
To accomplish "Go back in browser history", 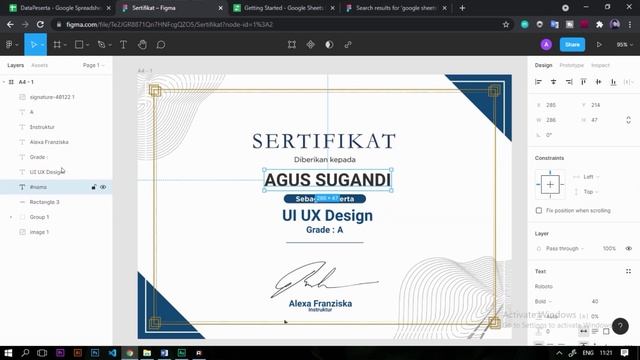I will 10,24.
